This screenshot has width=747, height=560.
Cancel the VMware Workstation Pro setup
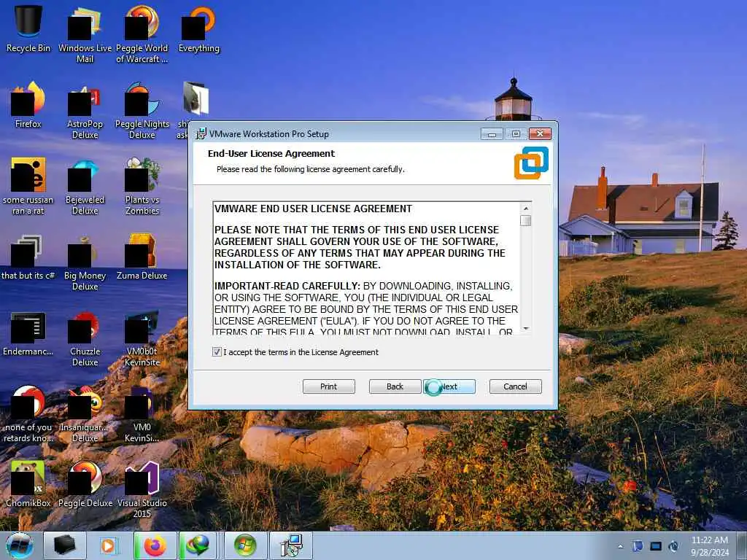[516, 386]
